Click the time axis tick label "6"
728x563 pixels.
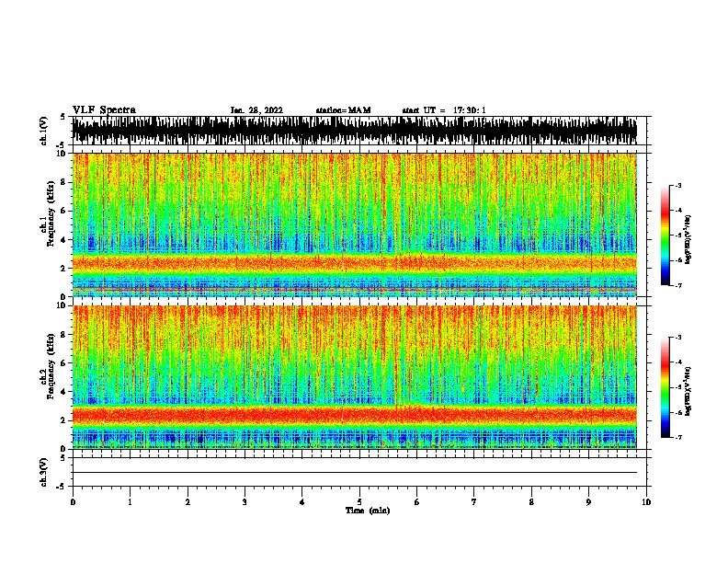point(417,501)
